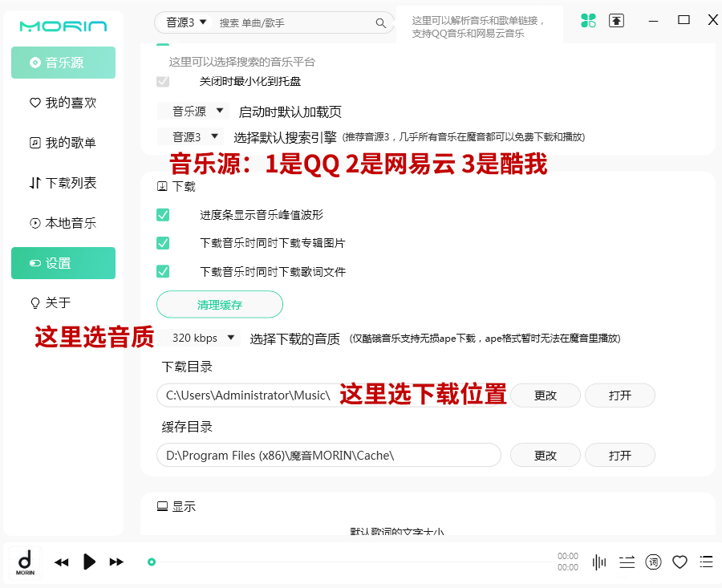Click the 下载目录 label
722x588 pixels.
tap(187, 367)
